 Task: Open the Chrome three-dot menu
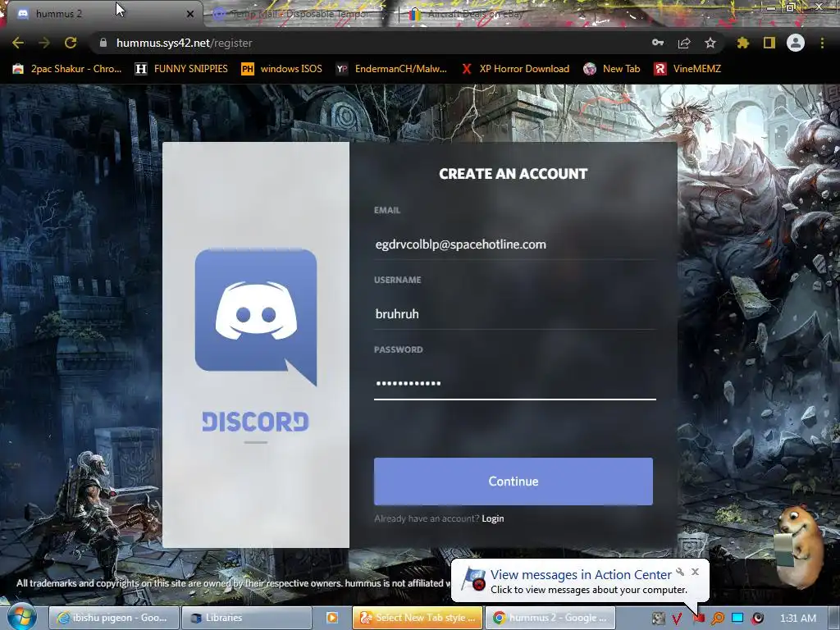(822, 43)
